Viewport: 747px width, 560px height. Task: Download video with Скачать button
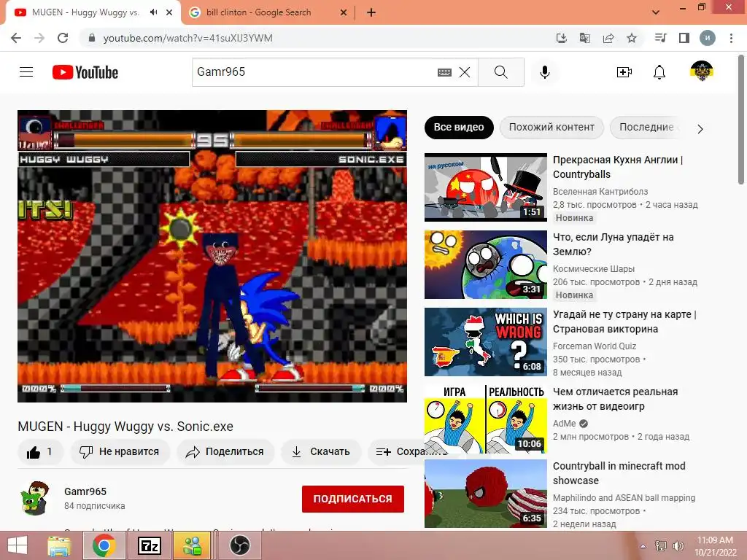pyautogui.click(x=321, y=452)
